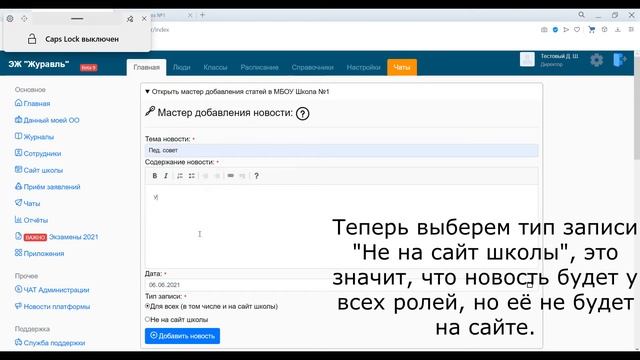Insert bulleted list in news content
Viewport: 640px width, 360px height.
[x=191, y=176]
